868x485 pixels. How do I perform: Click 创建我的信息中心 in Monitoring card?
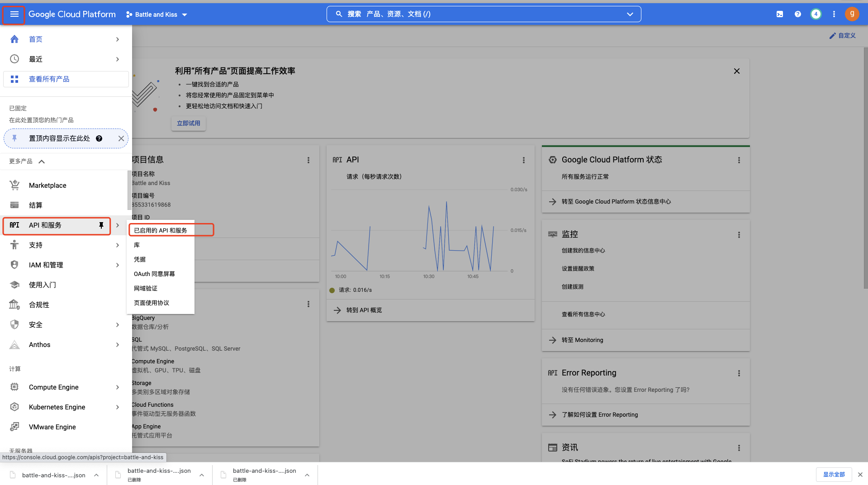click(583, 251)
